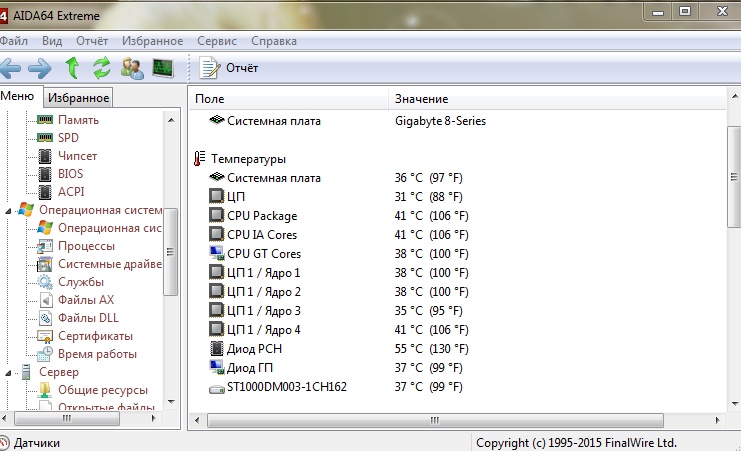Image resolution: width=741 pixels, height=451 pixels.
Task: Click the tree panel vertical scrollbar thumb
Action: coord(171,252)
